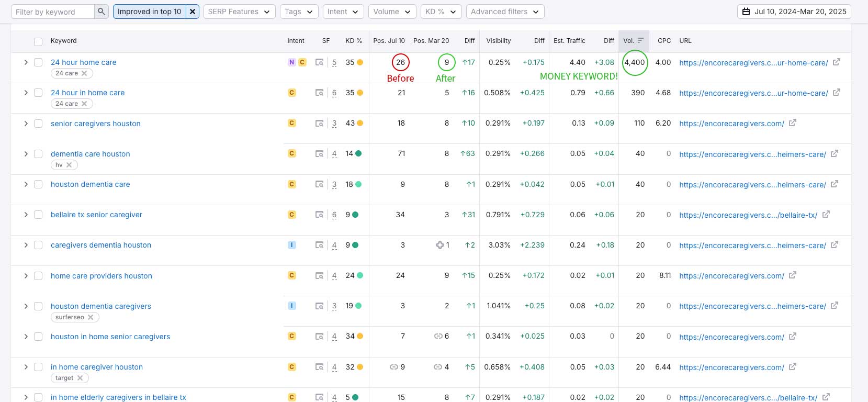868x402 pixels.
Task: Tick checkbox for caregivers dementia houston
Action: pos(38,245)
